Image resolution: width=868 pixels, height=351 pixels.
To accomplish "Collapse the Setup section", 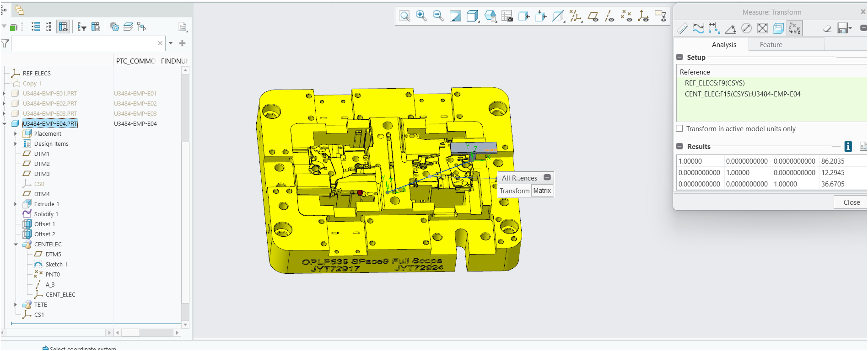I will 679,58.
